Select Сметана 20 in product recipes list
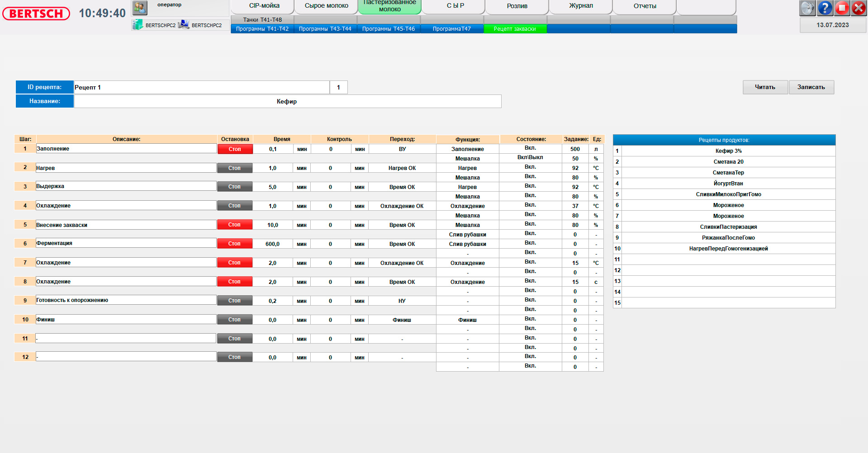Screen dimensions: 868x453 (x=728, y=162)
